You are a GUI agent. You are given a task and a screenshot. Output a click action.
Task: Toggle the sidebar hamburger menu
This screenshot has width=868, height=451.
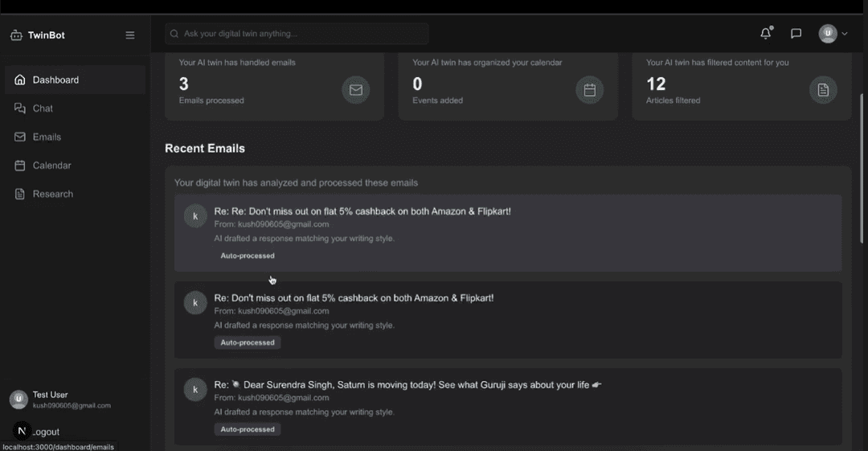130,35
